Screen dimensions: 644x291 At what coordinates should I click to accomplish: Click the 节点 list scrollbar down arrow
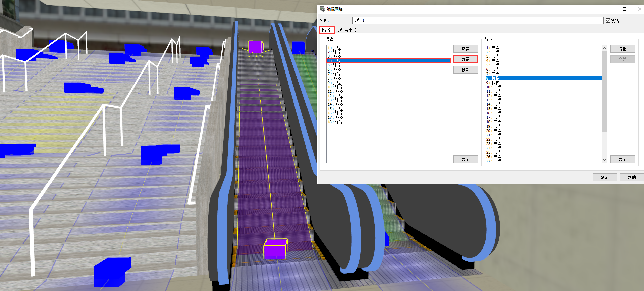(x=605, y=160)
